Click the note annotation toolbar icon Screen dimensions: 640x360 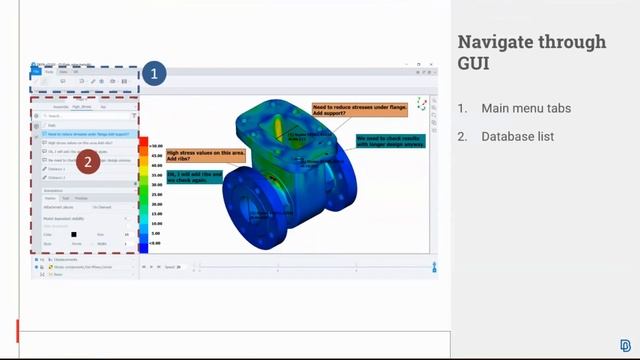point(82,81)
